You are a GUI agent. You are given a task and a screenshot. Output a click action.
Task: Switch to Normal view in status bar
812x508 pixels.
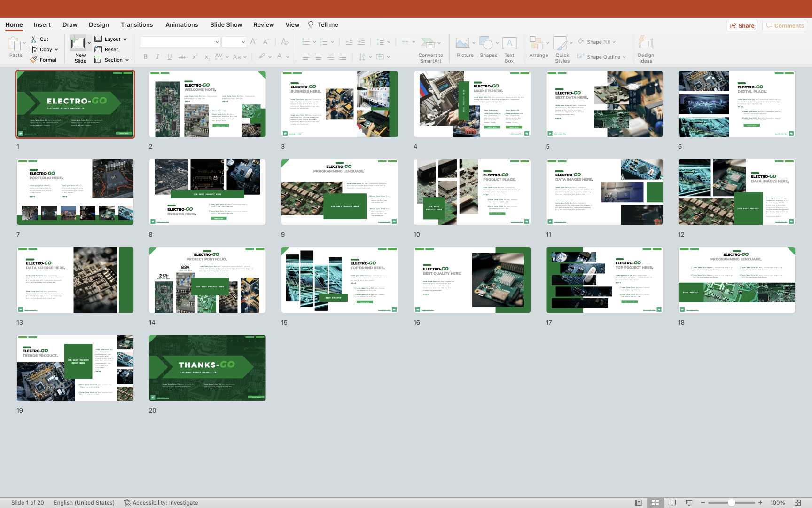coord(638,503)
